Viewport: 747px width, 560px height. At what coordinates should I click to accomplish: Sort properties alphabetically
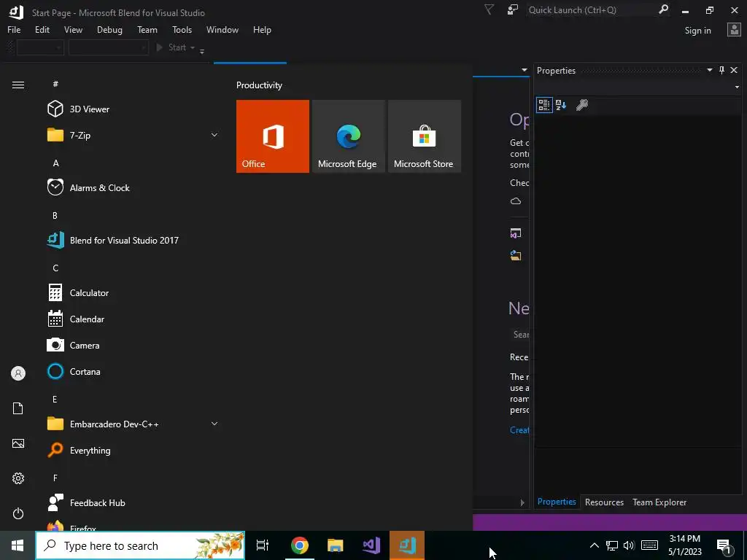[x=561, y=105]
